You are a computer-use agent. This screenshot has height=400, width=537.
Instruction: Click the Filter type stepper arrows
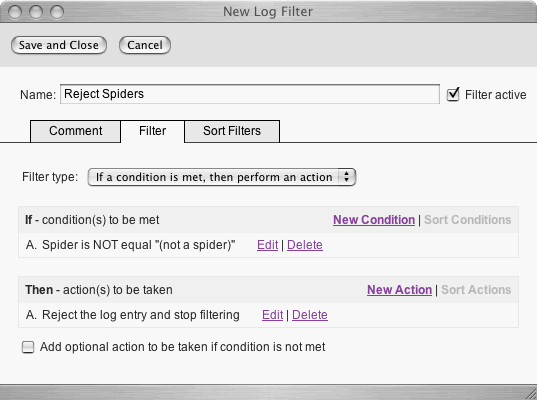[x=347, y=177]
